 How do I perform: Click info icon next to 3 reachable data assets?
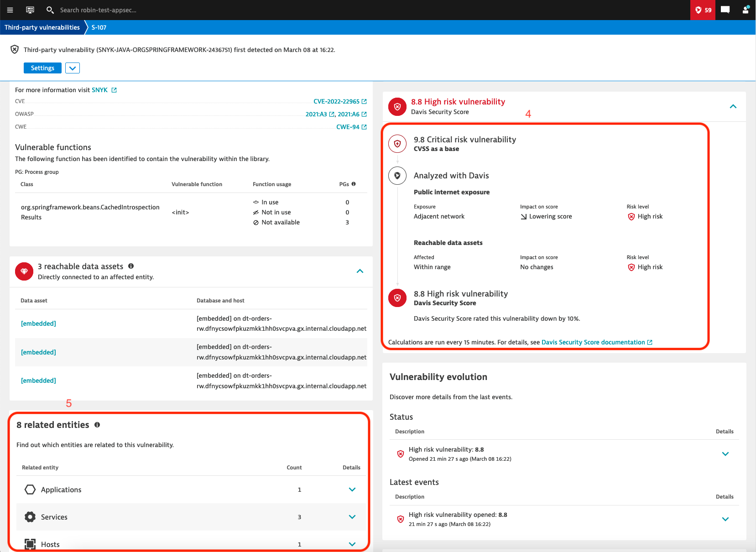(131, 266)
